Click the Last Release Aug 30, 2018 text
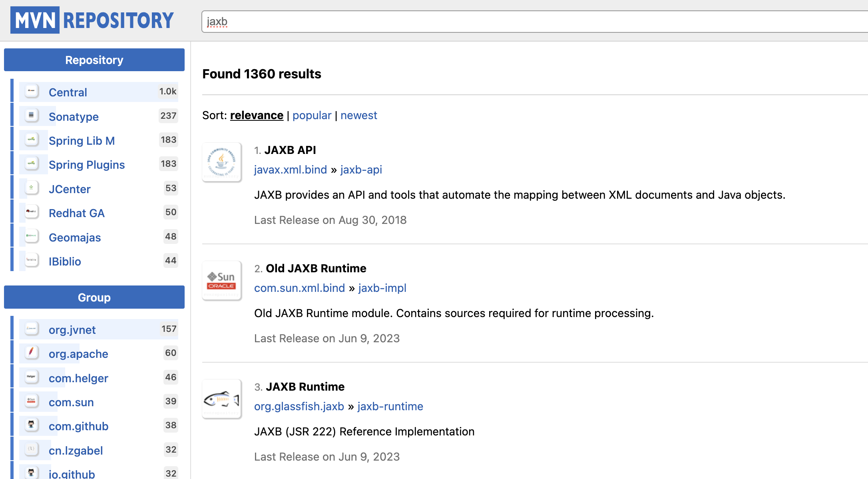Image resolution: width=868 pixels, height=479 pixels. (330, 220)
